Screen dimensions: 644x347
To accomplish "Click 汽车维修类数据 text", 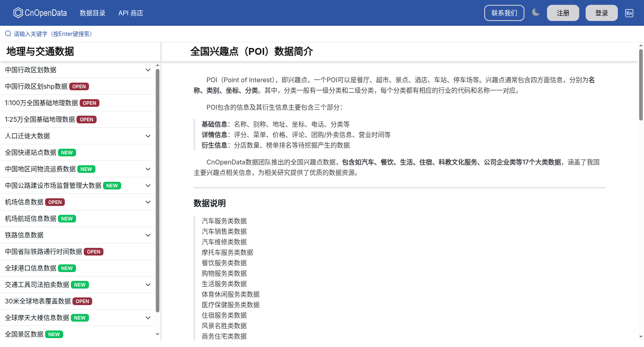I will click(224, 242).
